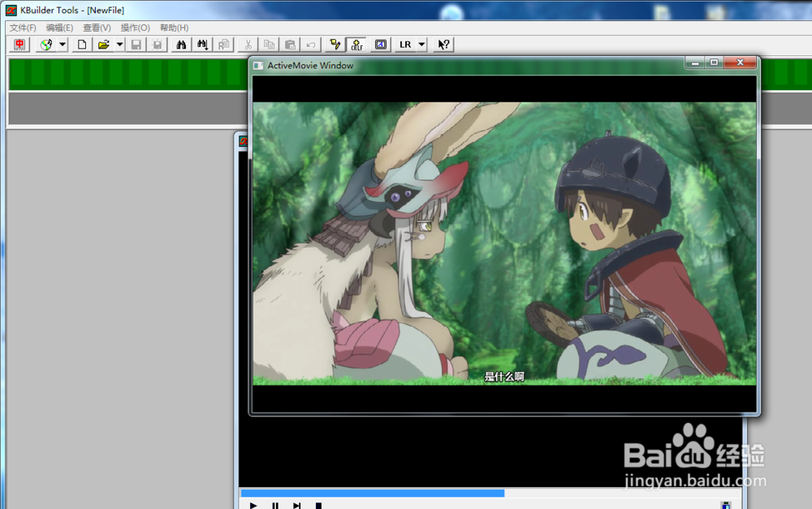Maximize the ActiveMovie Window
The height and width of the screenshot is (509, 812).
click(714, 63)
